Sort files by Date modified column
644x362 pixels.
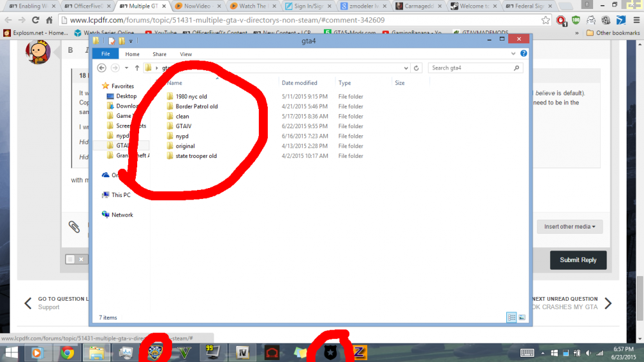[299, 82]
